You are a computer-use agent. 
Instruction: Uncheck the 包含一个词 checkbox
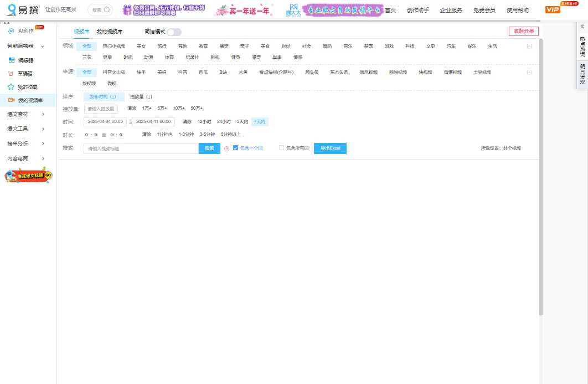click(x=235, y=149)
